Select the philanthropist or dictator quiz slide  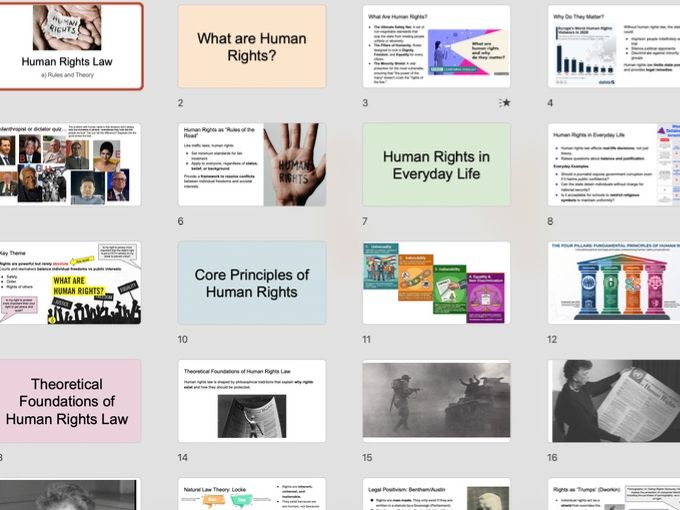pyautogui.click(x=70, y=164)
